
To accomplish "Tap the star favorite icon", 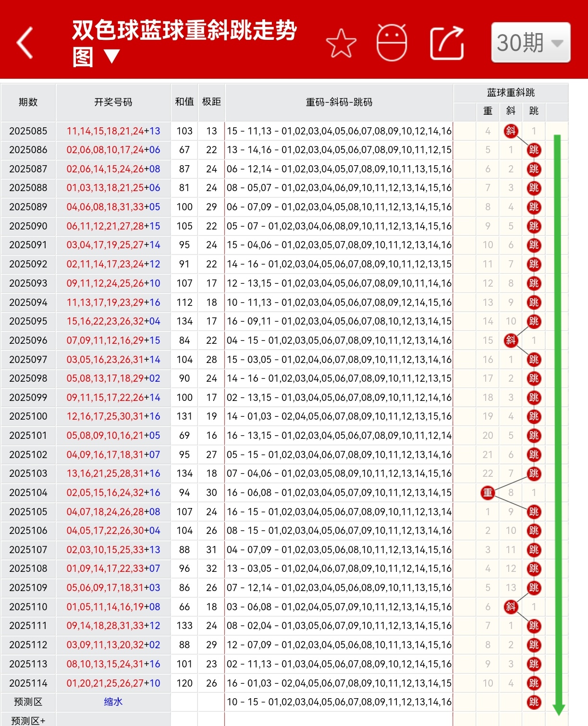I will (x=341, y=42).
